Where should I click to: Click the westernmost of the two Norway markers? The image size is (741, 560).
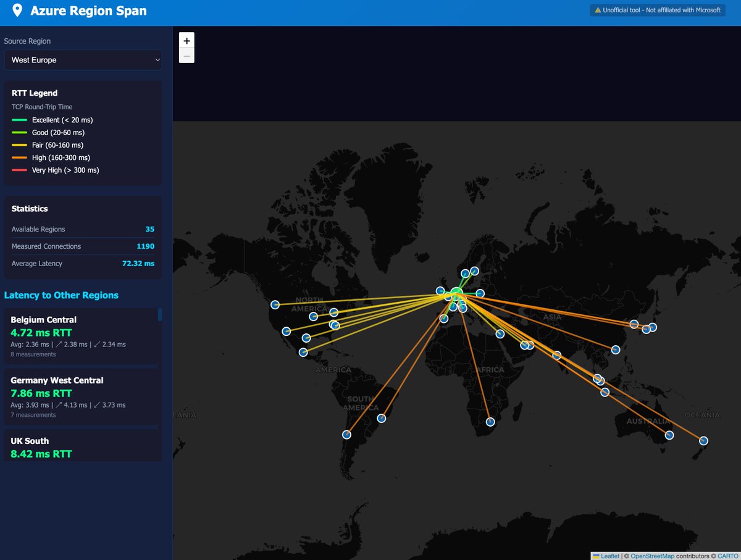pos(465,274)
